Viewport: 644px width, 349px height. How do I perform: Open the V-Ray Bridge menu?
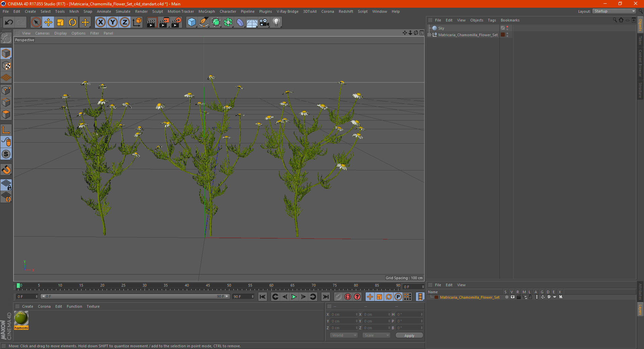[x=287, y=11]
